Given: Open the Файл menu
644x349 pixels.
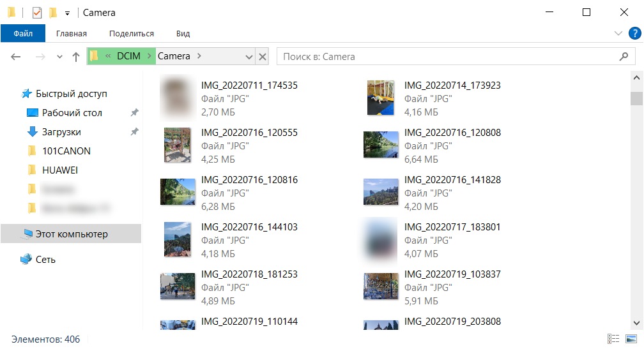Looking at the screenshot, I should click(x=23, y=33).
